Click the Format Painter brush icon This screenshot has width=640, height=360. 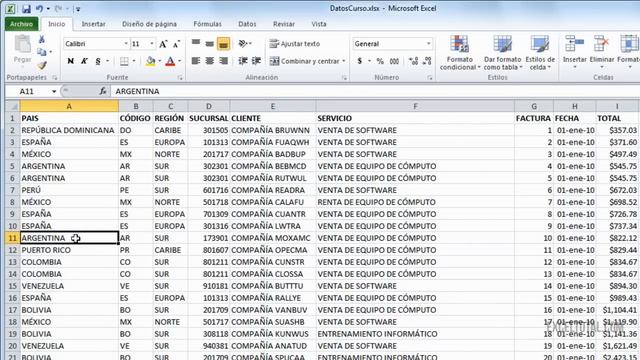coord(42,65)
